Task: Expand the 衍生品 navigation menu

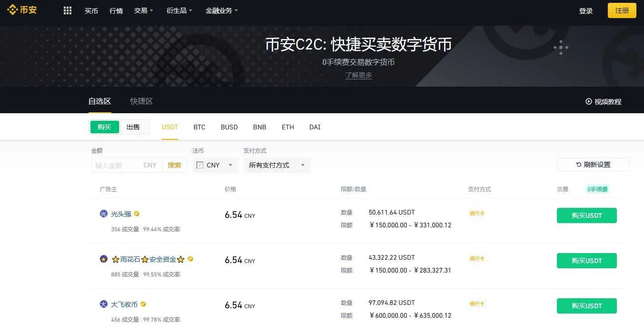Action: tap(179, 10)
